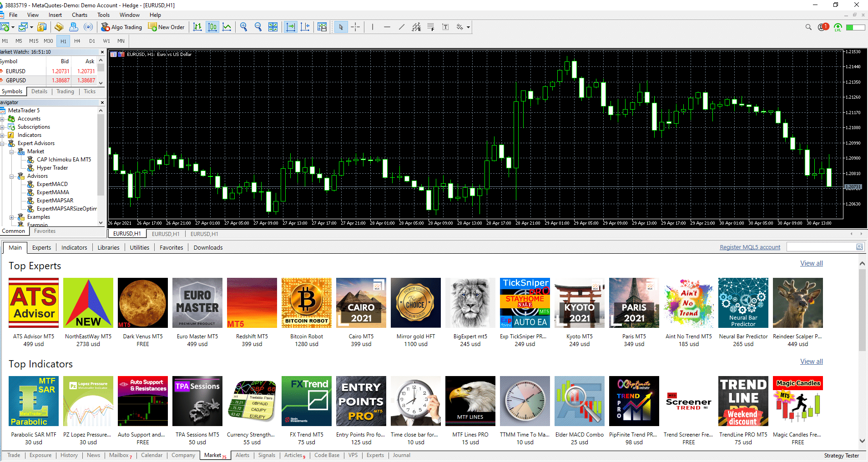Zoom in on the chart

click(243, 27)
